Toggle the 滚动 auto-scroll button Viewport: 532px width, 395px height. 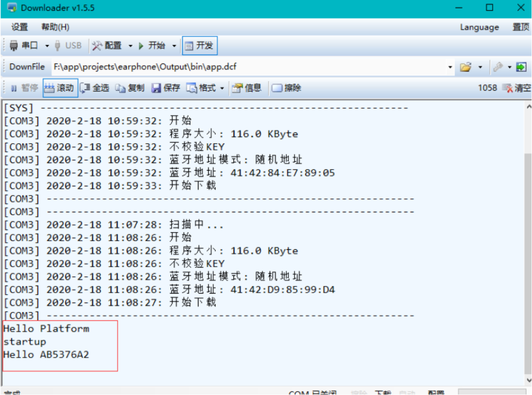click(60, 88)
